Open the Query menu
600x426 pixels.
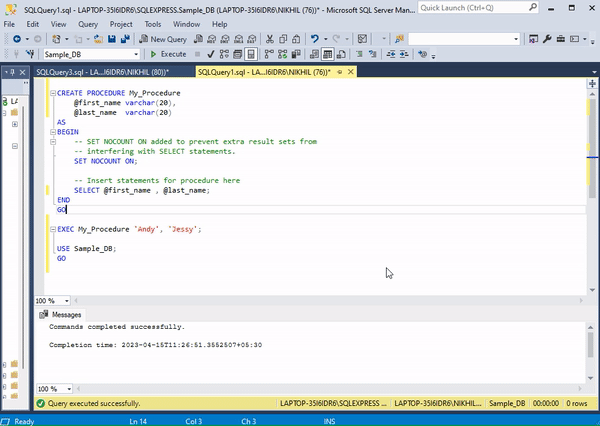coord(86,22)
